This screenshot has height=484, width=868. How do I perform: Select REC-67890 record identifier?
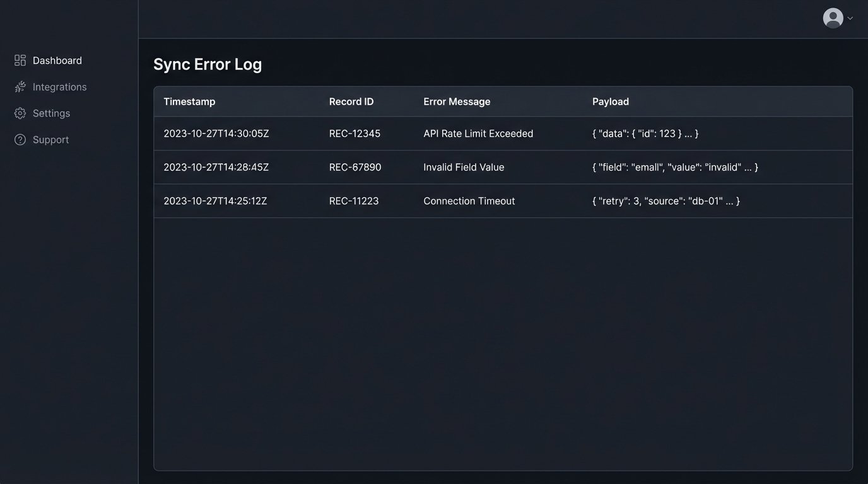pyautogui.click(x=355, y=167)
